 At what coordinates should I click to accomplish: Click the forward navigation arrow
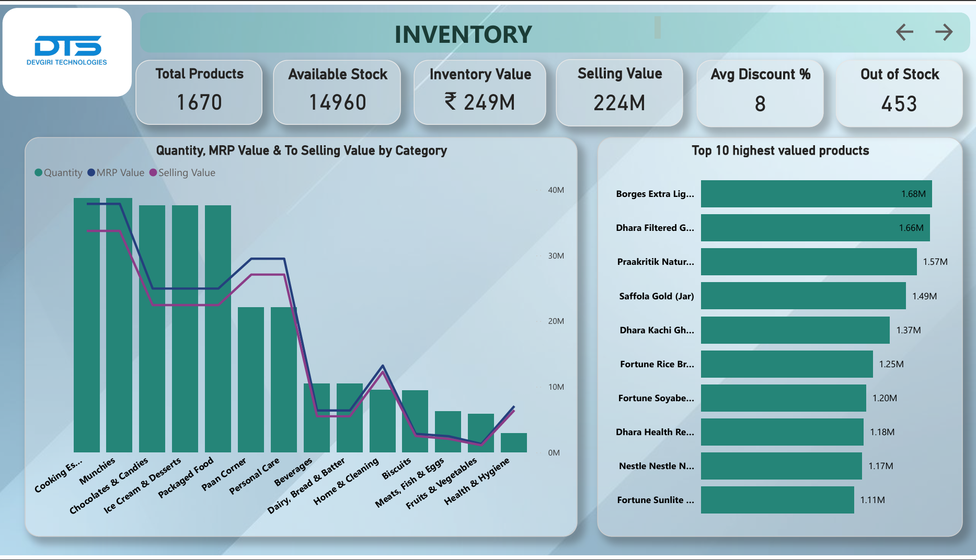[x=944, y=32]
